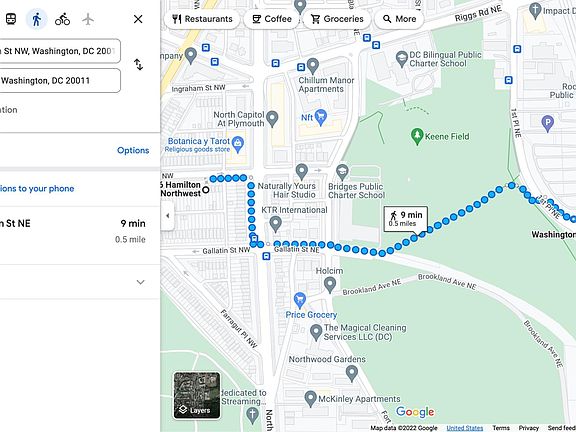The height and width of the screenshot is (432, 576).
Task: Select the transit travel mode icon
Action: (x=11, y=19)
